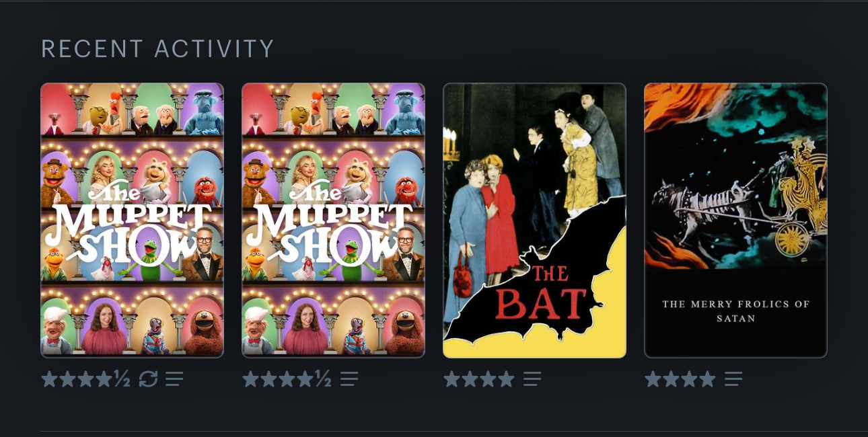868x437 pixels.
Task: Click the half-star on second Muppet Show rating
Action: tap(323, 379)
